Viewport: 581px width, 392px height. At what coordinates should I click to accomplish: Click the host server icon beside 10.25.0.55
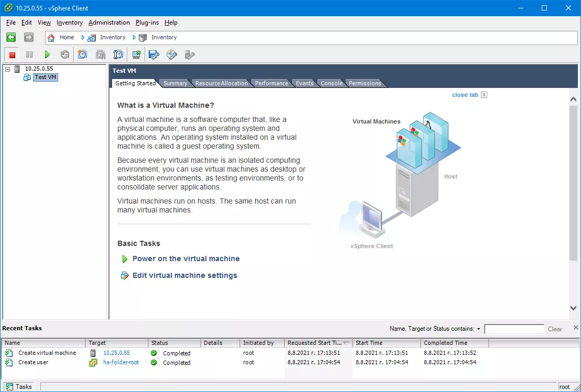(17, 69)
